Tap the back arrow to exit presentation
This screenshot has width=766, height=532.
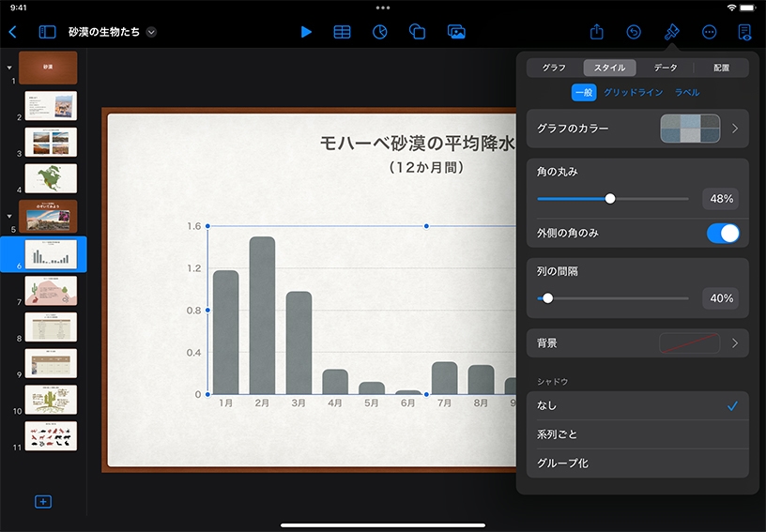point(12,32)
